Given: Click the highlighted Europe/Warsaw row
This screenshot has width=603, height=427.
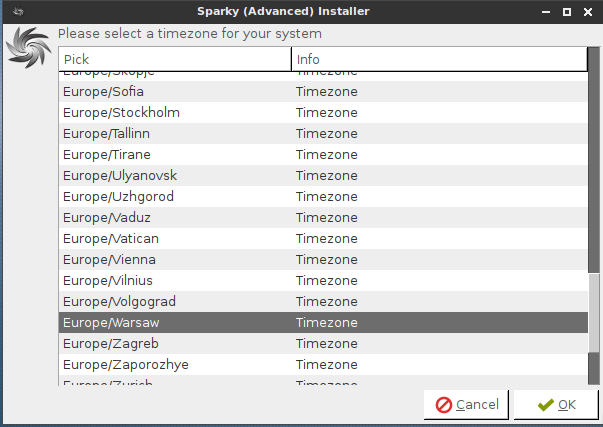Looking at the screenshot, I should click(x=323, y=322).
